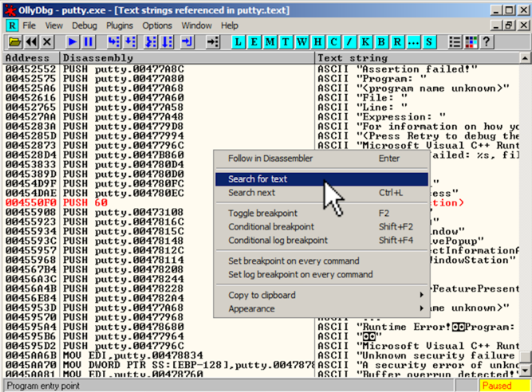Select row 00452552 with Assertion failed string
Viewport: 532px width, 392px height.
coord(262,69)
